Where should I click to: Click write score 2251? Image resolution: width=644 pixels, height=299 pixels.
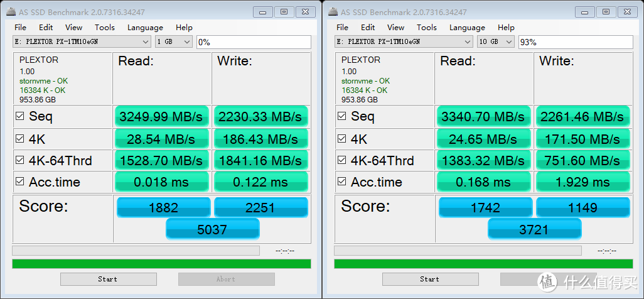(261, 207)
